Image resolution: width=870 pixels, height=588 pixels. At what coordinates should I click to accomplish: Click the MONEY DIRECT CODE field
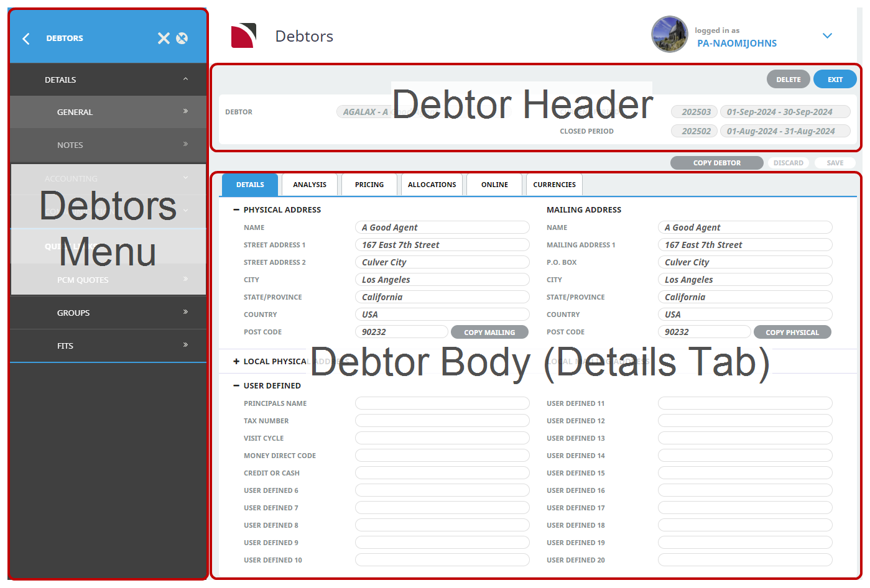tap(442, 456)
